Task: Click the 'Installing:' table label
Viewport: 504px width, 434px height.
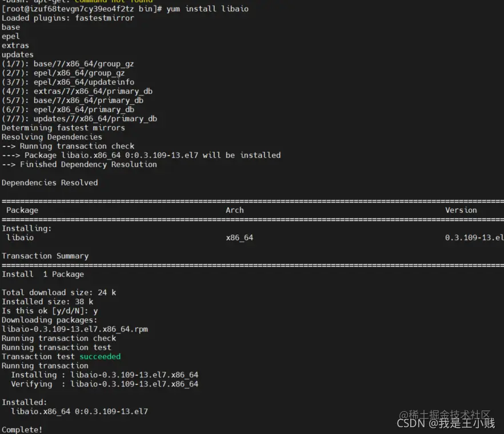Action: tap(26, 229)
